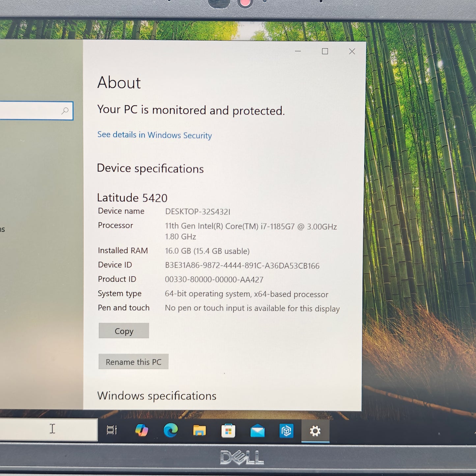
Task: Click the Rename this PC button
Action: pos(133,362)
